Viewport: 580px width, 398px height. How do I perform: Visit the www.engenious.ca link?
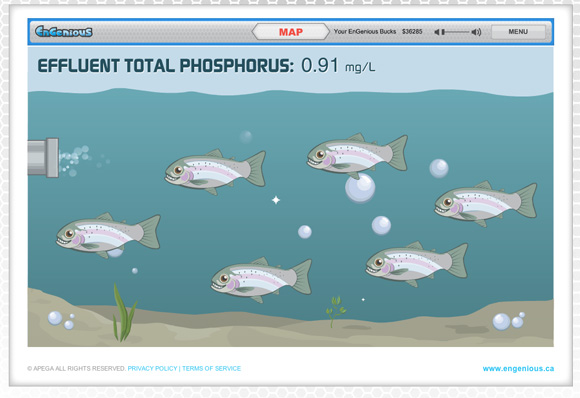518,368
